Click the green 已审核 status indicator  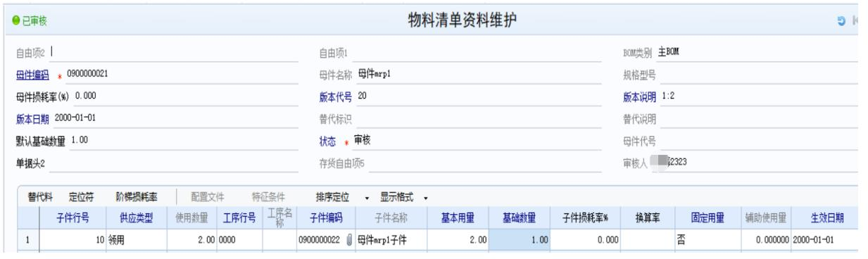click(x=30, y=22)
